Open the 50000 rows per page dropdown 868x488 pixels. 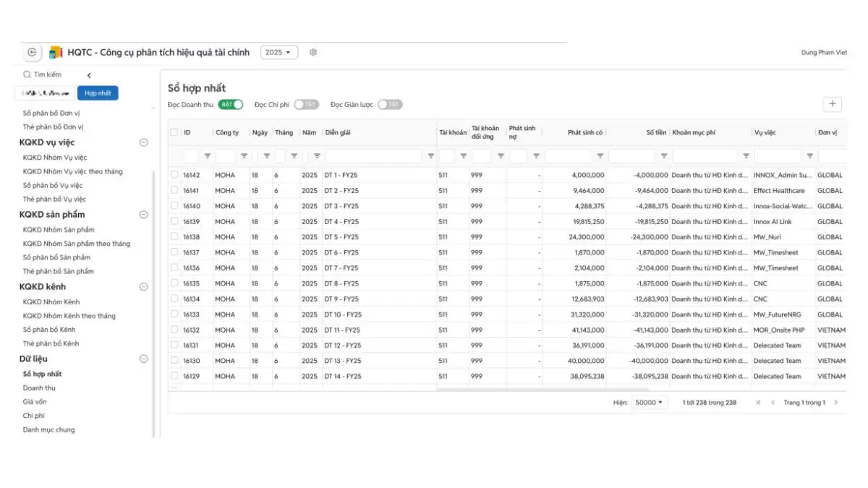tap(649, 403)
